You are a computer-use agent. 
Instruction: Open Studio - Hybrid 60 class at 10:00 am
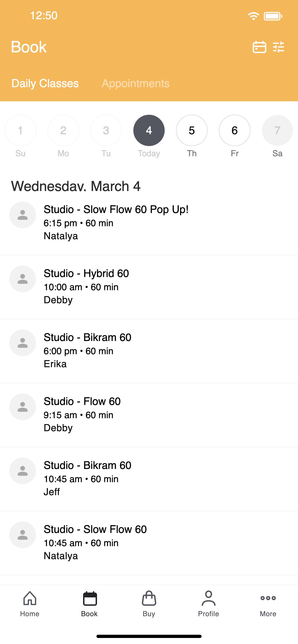149,287
